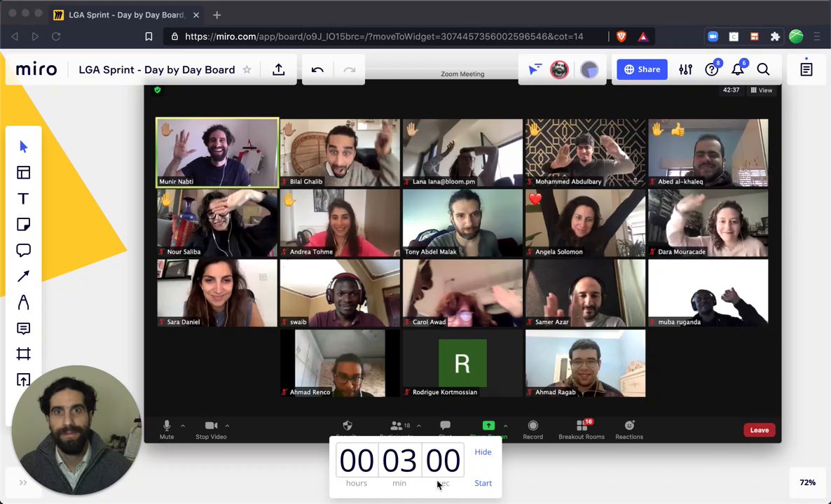Screen dimensions: 831x504
Task: Start recording with Record button
Action: (x=533, y=429)
